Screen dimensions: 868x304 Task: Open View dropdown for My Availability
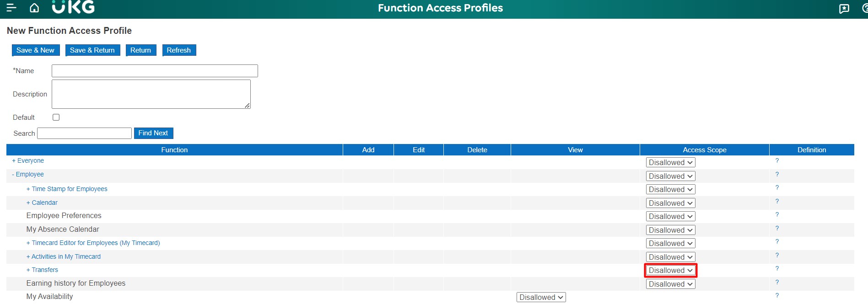[541, 298]
